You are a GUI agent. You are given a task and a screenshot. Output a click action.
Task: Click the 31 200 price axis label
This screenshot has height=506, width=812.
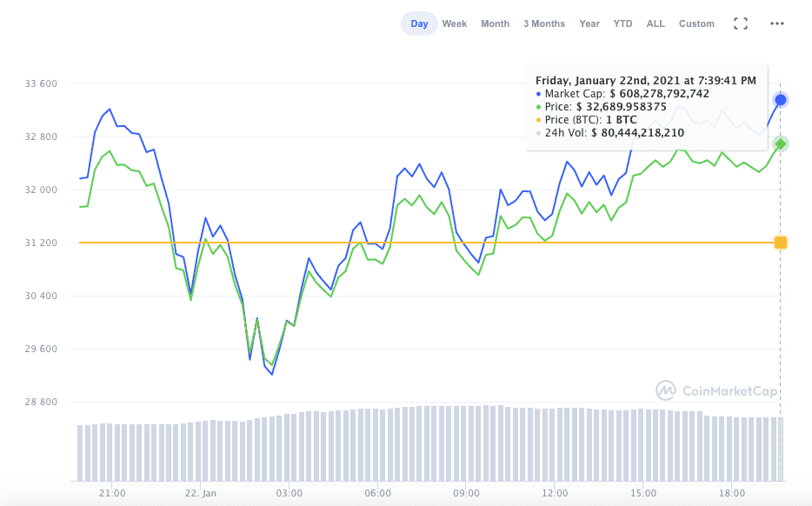tap(41, 243)
